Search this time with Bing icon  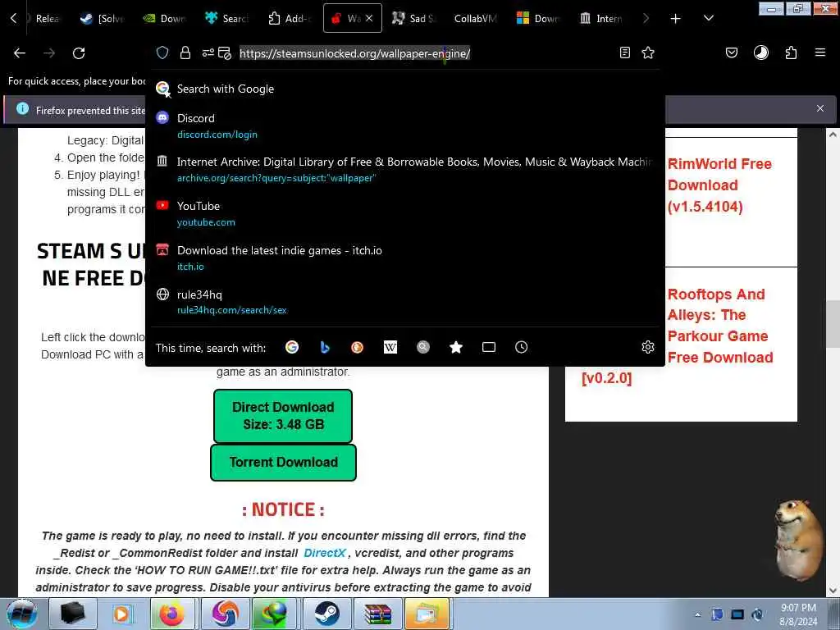(325, 348)
